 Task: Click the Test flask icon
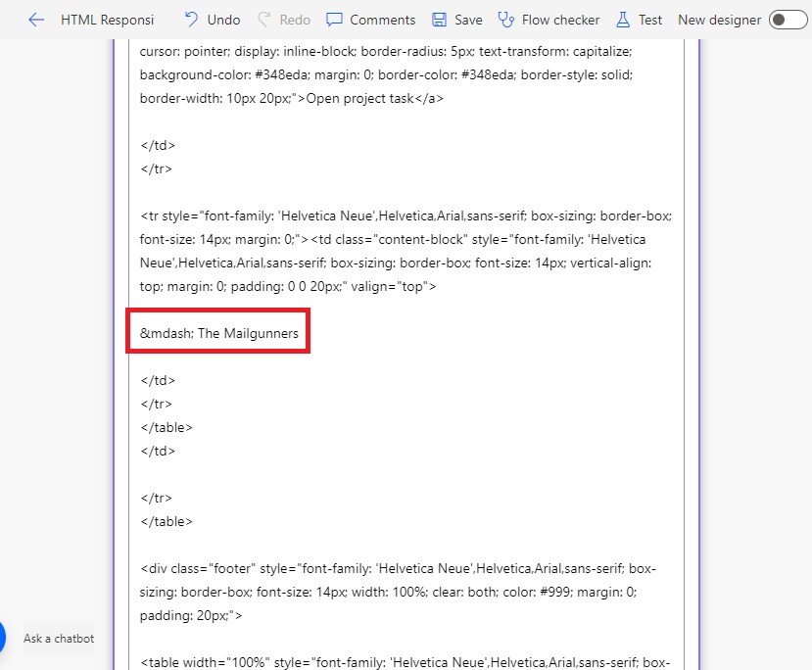621,19
